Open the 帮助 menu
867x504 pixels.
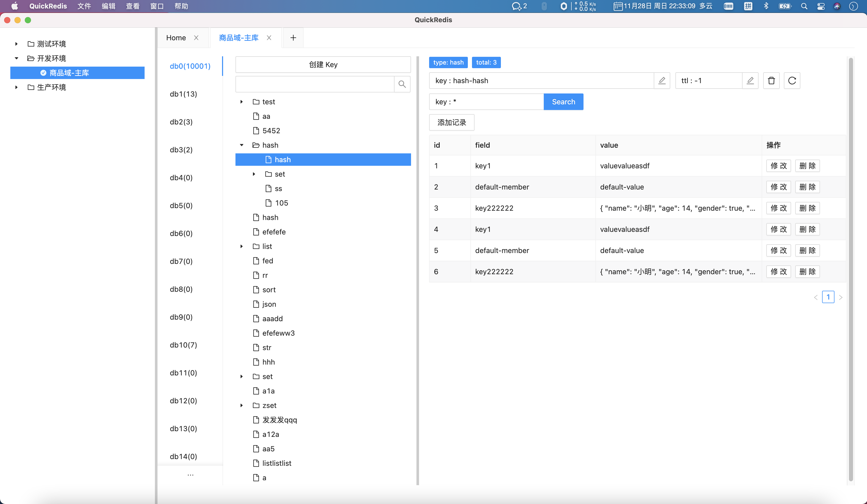[181, 6]
